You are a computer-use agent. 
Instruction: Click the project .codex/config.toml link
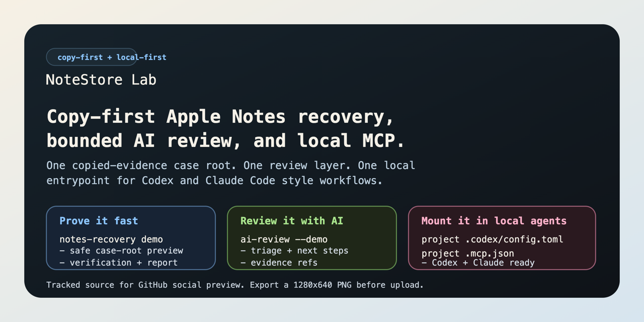pos(493,239)
